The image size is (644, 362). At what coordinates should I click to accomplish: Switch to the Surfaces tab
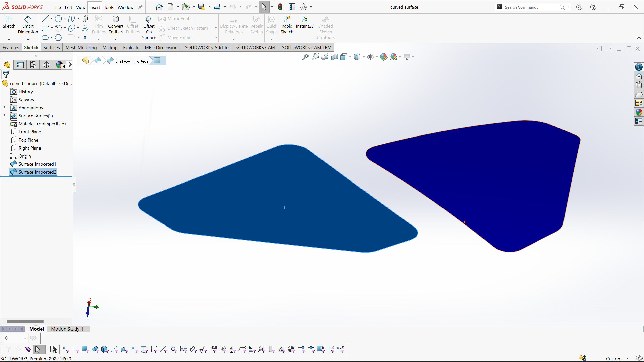pos(51,47)
